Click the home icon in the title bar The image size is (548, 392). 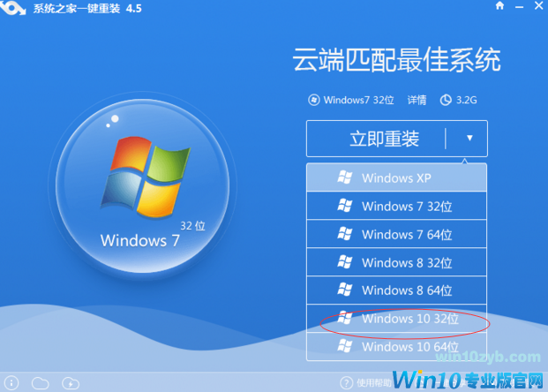[499, 5]
